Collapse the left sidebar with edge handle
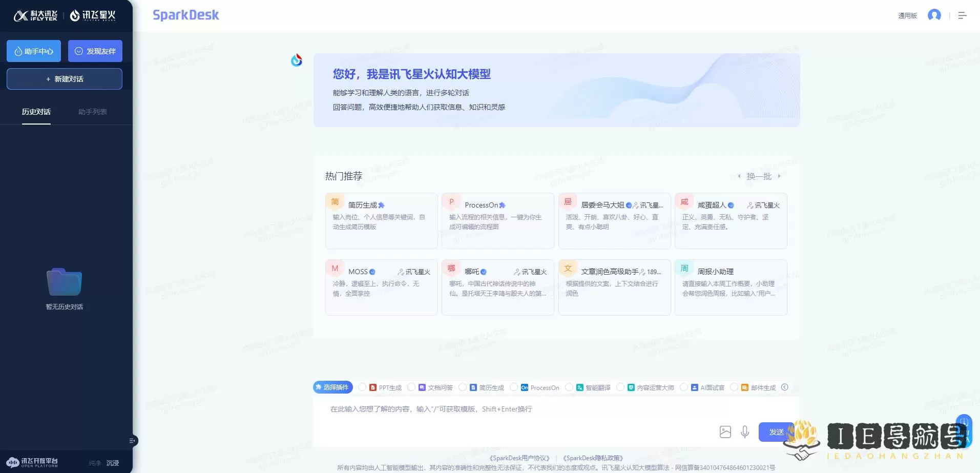Viewport: 980px width, 473px height. [132, 441]
